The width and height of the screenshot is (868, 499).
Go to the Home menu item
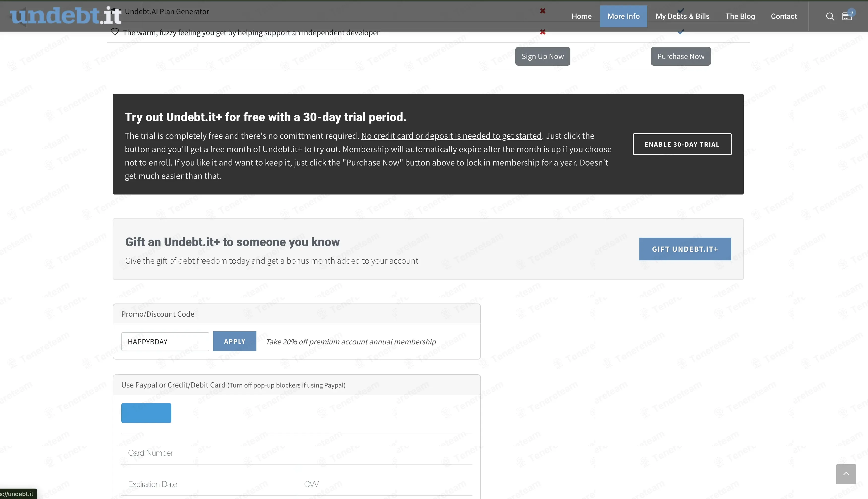[581, 16]
